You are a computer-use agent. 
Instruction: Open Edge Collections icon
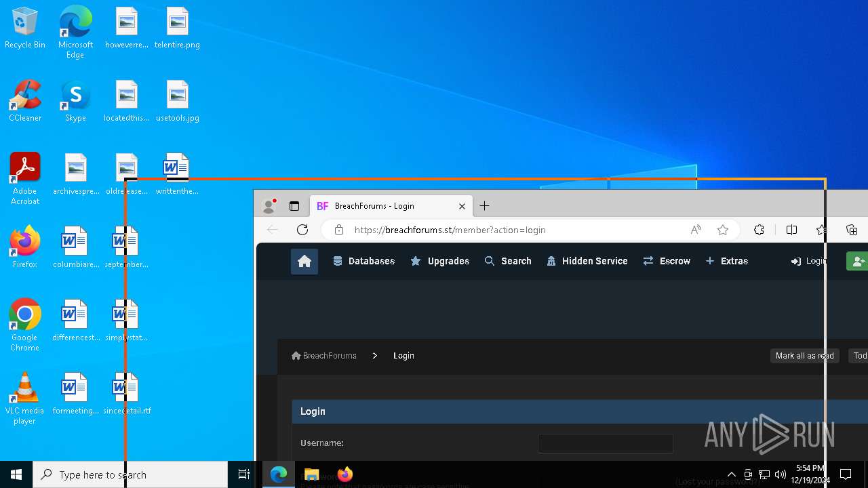pos(852,230)
